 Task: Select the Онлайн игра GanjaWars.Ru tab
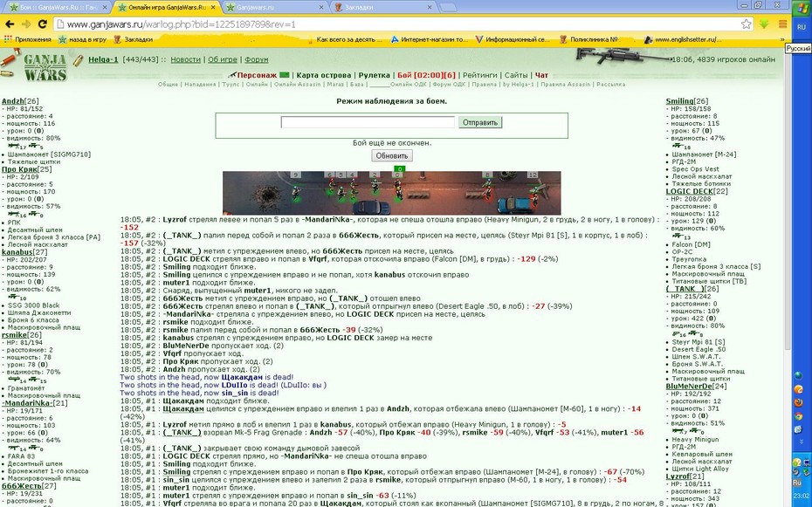(167, 7)
